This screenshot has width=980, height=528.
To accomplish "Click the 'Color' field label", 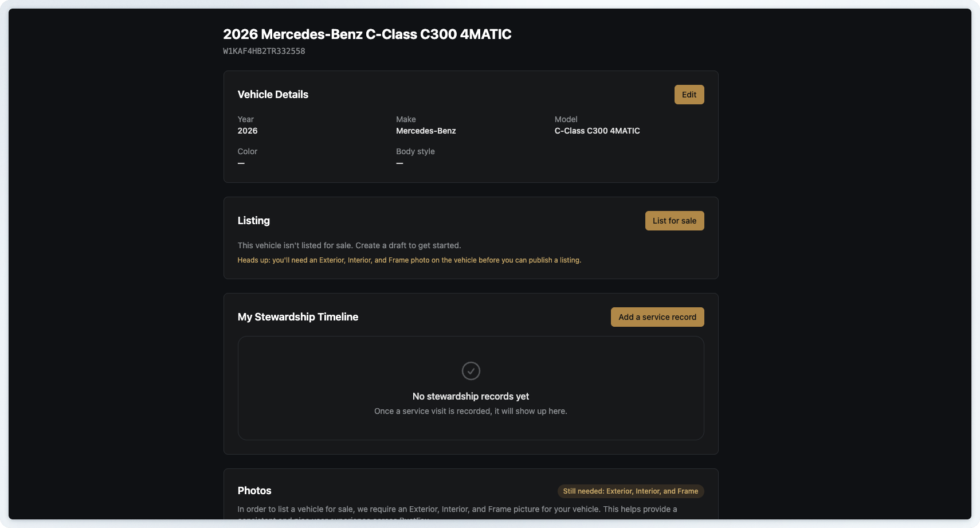I will tap(248, 151).
